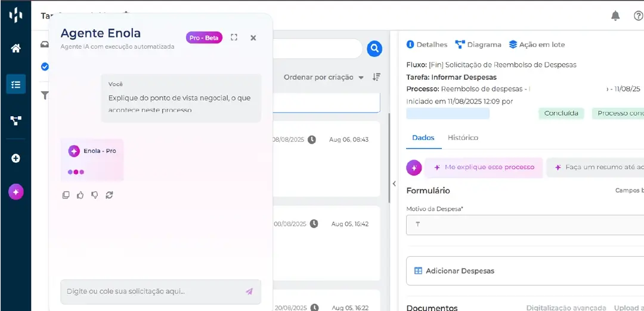
Task: Click the blue search button
Action: point(374,48)
